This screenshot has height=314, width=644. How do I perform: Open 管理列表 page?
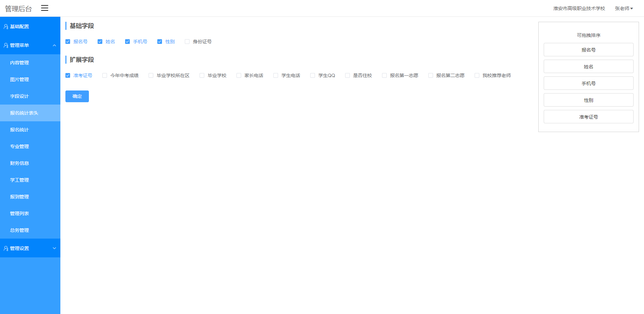pos(30,213)
